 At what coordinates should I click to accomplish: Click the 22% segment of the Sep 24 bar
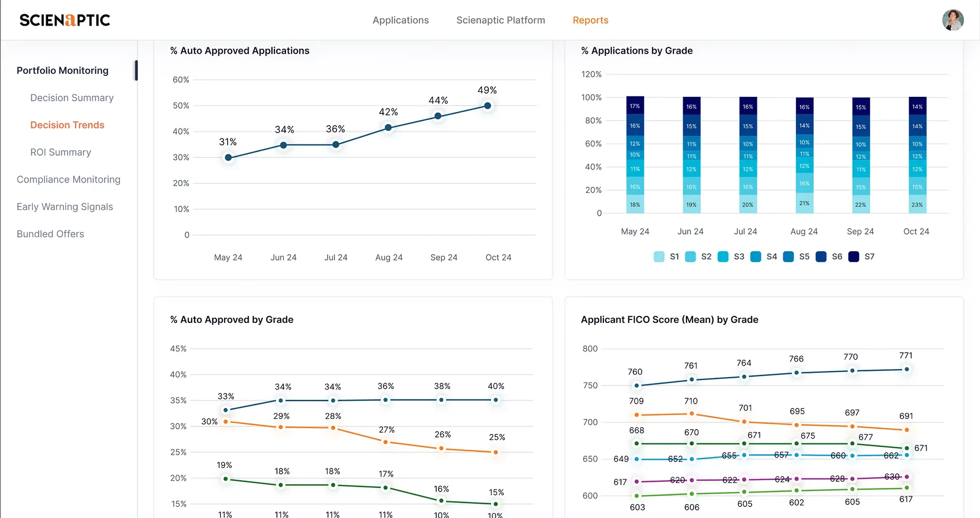pyautogui.click(x=861, y=205)
